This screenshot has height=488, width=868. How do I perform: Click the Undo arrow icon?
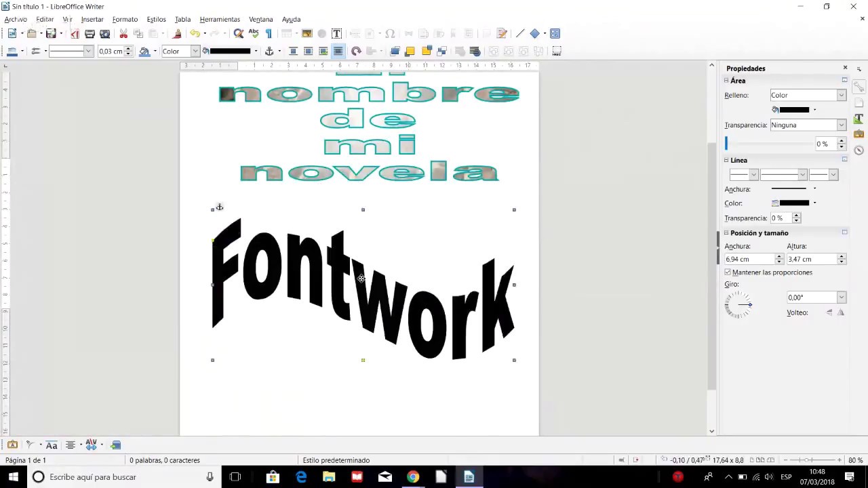pyautogui.click(x=195, y=33)
